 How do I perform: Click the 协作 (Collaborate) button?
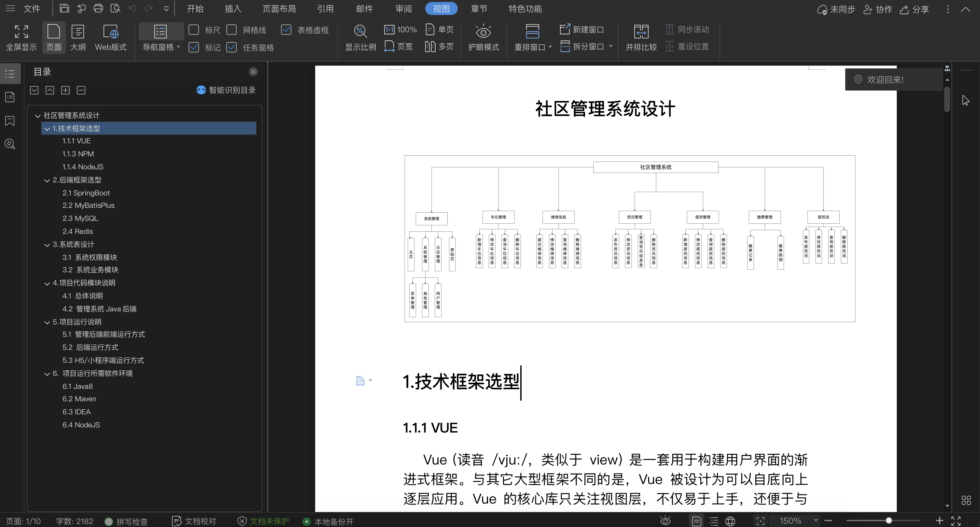click(x=877, y=9)
